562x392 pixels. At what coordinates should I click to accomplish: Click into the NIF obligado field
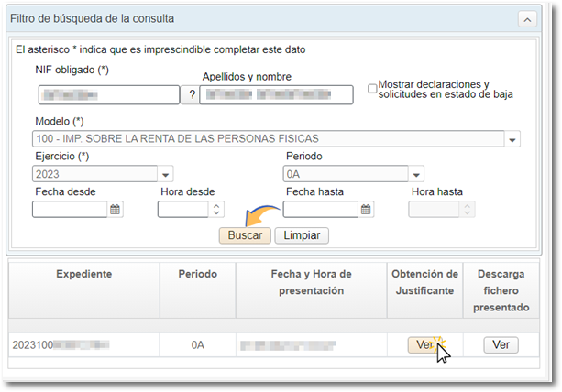[x=109, y=94]
